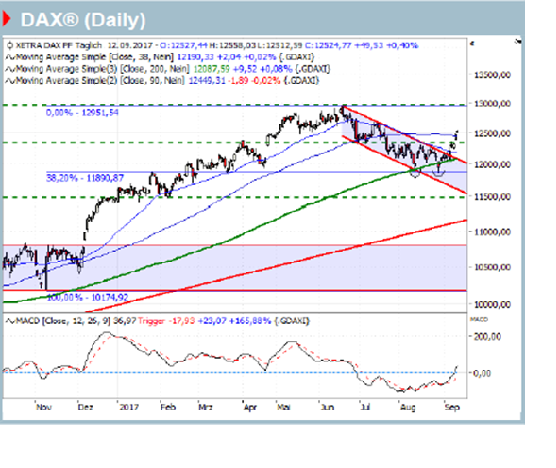Click the orange arrow icon above the price axis

tap(472, 44)
